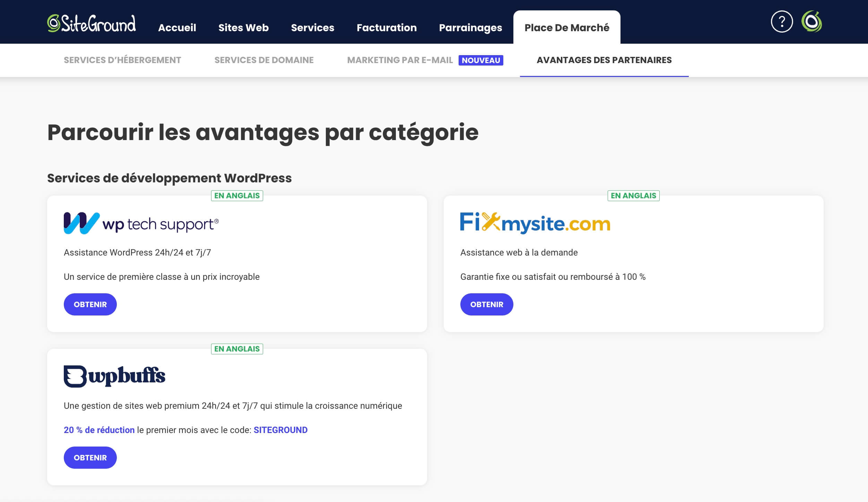Click 'Parcourir les avantages par catégorie' heading

pyautogui.click(x=263, y=132)
